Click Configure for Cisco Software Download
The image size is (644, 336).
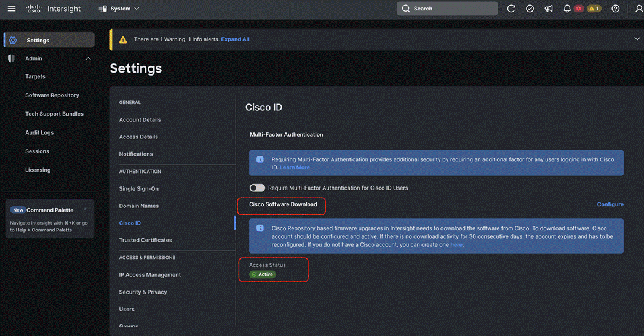[610, 204]
